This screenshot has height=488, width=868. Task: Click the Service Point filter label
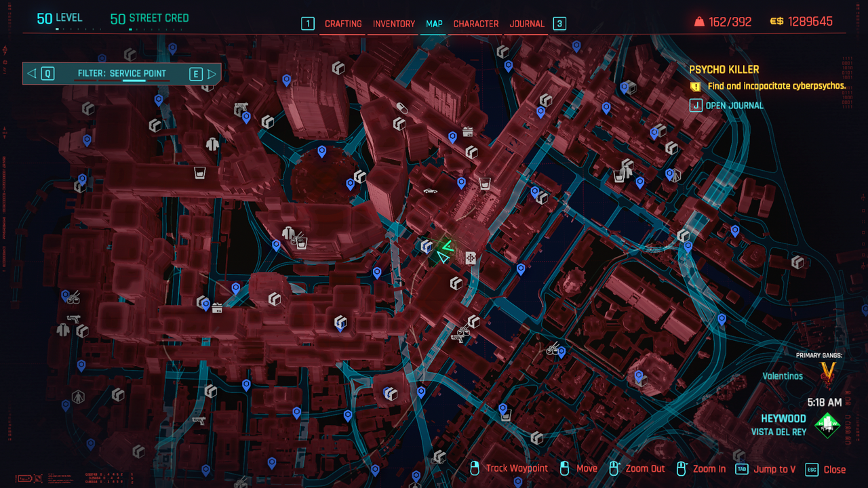coord(121,74)
